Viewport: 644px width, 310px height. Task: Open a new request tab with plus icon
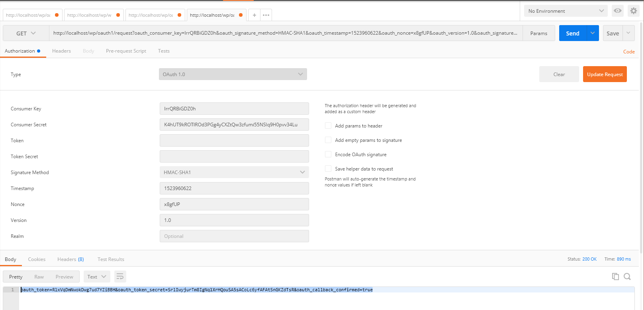pos(254,15)
